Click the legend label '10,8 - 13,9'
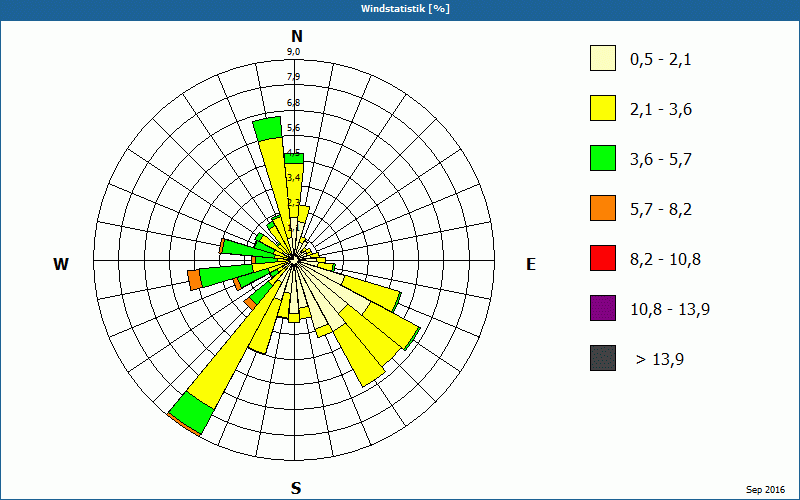 (670, 310)
